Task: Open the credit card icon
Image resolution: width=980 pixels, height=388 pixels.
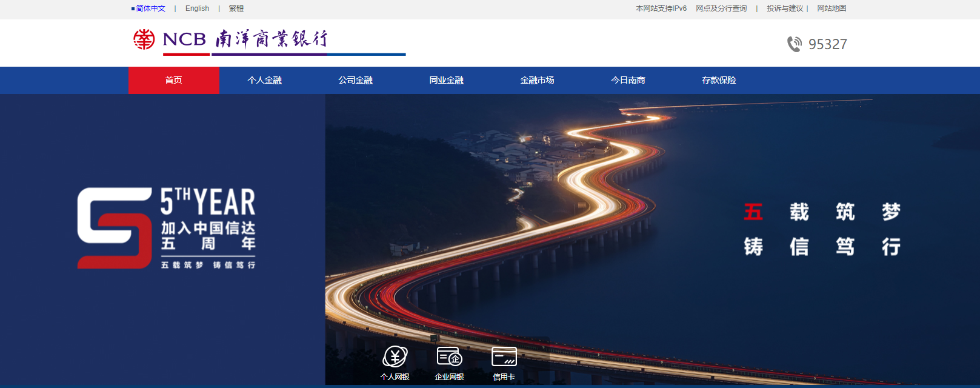Action: coord(504,356)
